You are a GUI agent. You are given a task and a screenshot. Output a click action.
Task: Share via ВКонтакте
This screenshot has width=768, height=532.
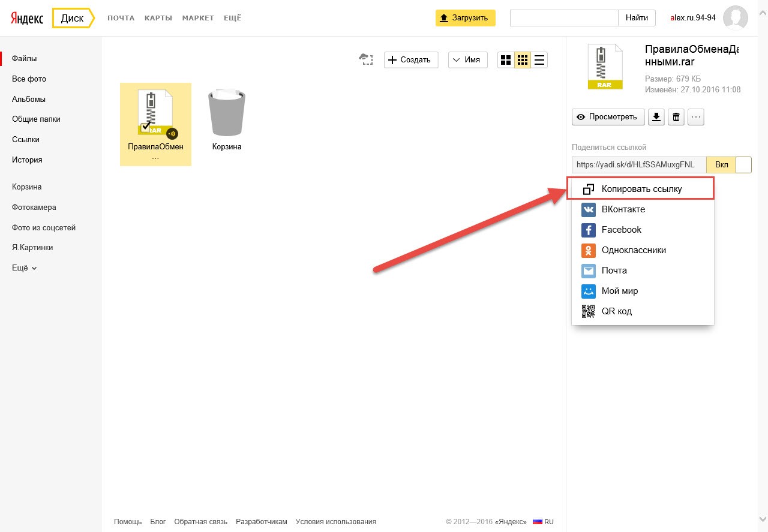tap(643, 209)
